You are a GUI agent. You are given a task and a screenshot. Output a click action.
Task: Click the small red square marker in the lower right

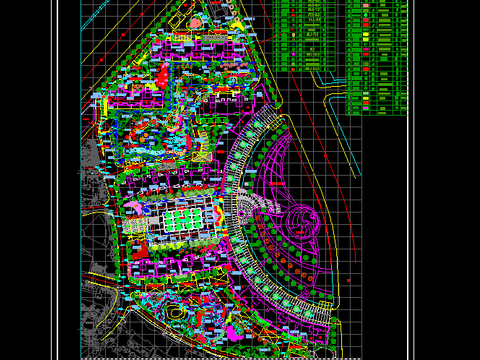click(x=349, y=281)
